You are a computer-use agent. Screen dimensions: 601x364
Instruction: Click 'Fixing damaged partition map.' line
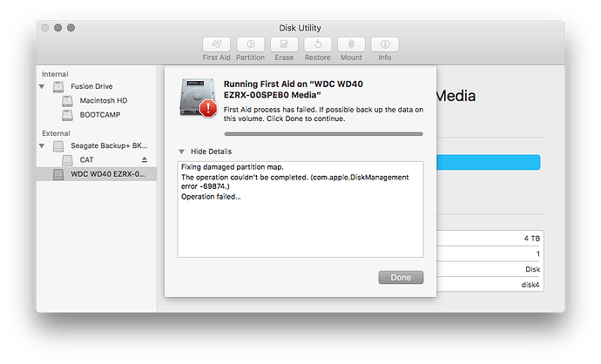(233, 167)
